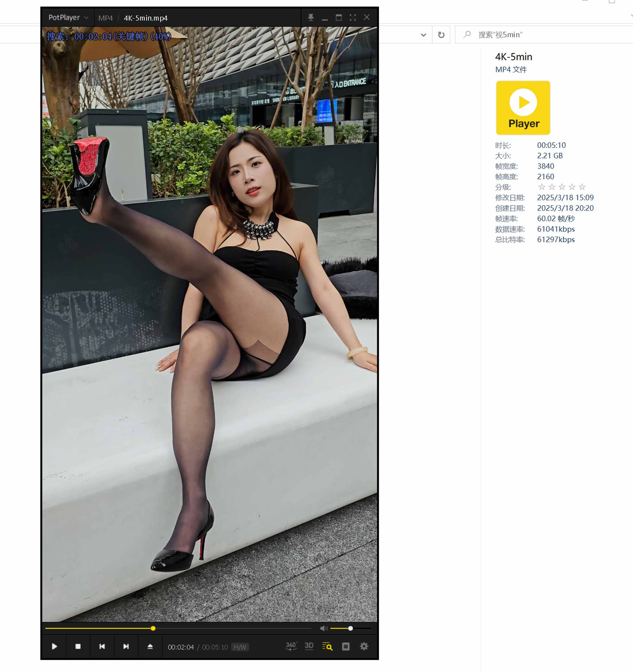Click the volume slider
The image size is (633, 672).
(350, 628)
